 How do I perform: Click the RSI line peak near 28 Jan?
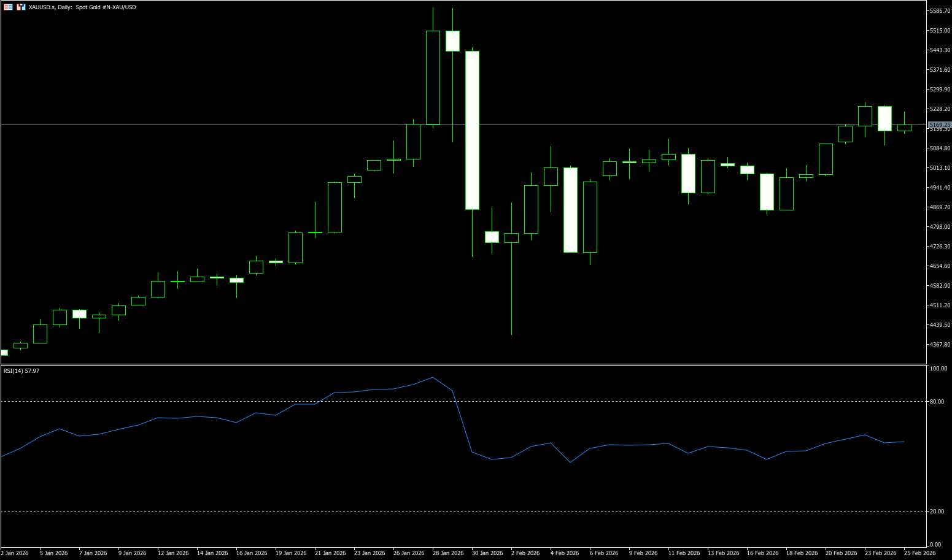(x=433, y=377)
